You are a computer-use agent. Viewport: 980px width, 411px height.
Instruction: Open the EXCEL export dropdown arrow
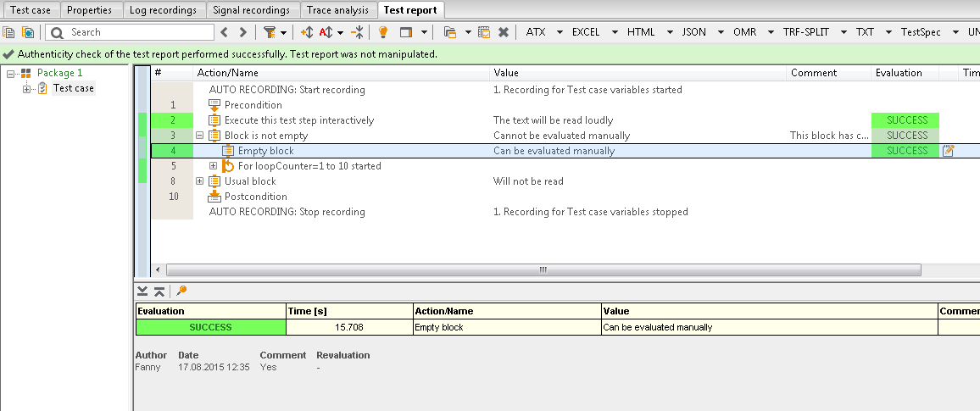coord(615,32)
